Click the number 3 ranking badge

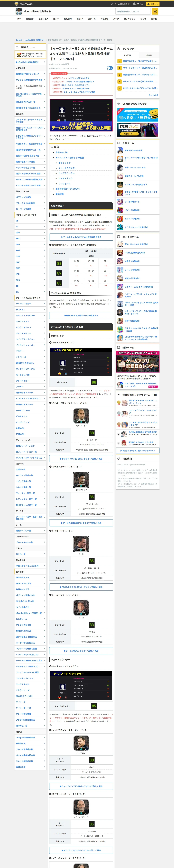pos(120,75)
